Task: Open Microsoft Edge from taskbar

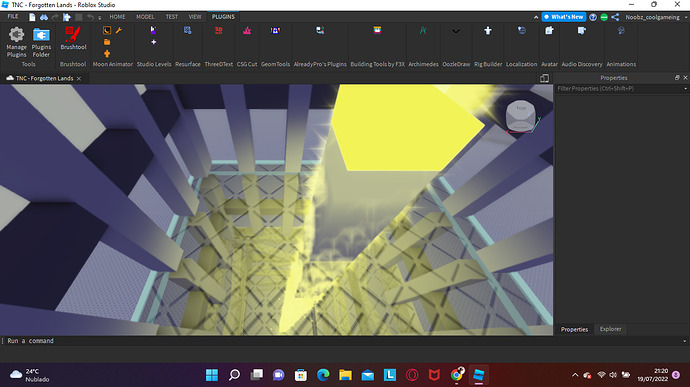Action: tap(323, 375)
